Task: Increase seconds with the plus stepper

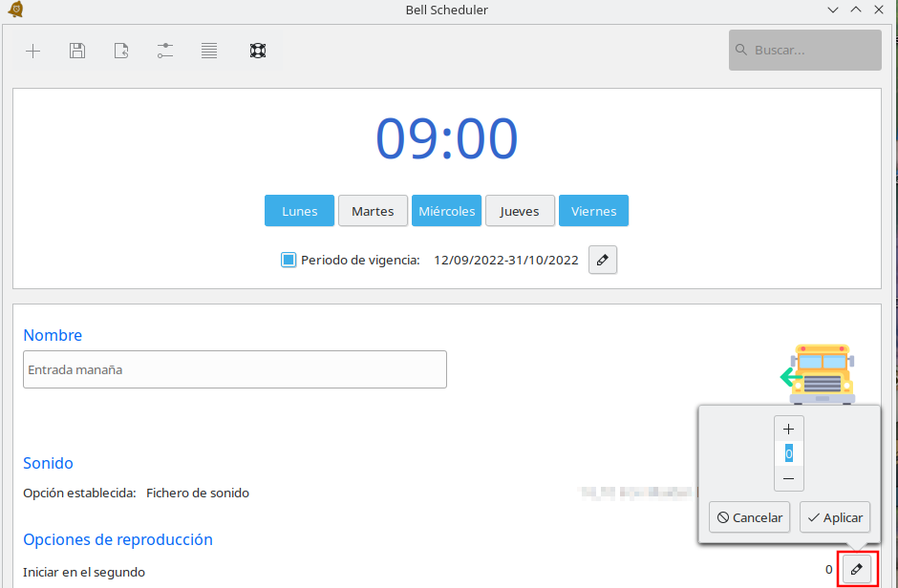Action: (788, 430)
